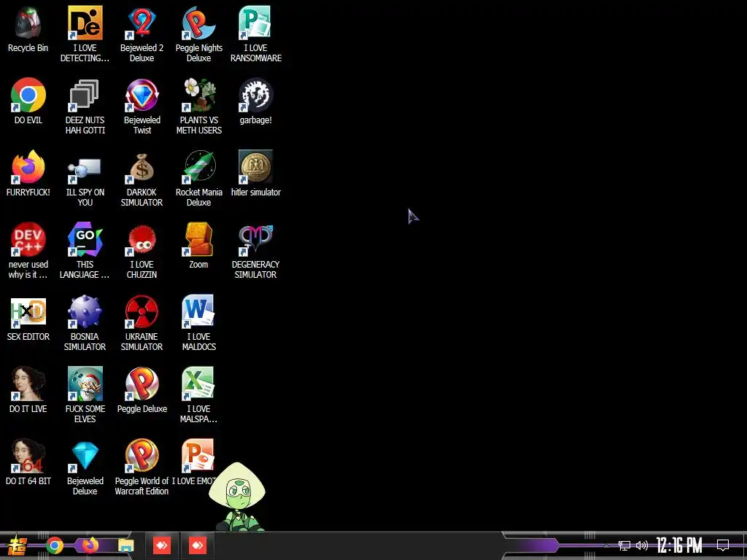Screen dimensions: 747x560
Task: Select the PowerPoint shortcut icon
Action: pos(198,456)
